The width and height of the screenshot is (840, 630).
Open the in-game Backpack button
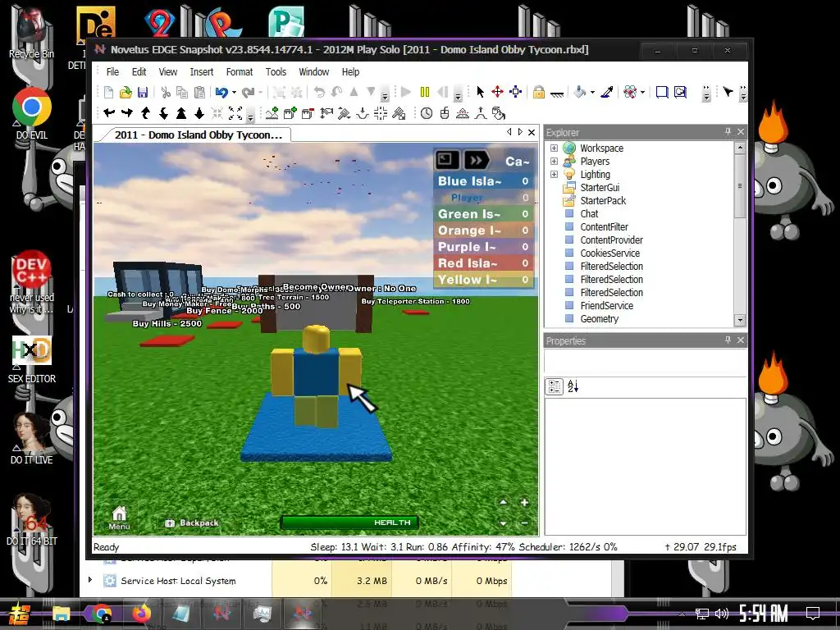pyautogui.click(x=192, y=523)
